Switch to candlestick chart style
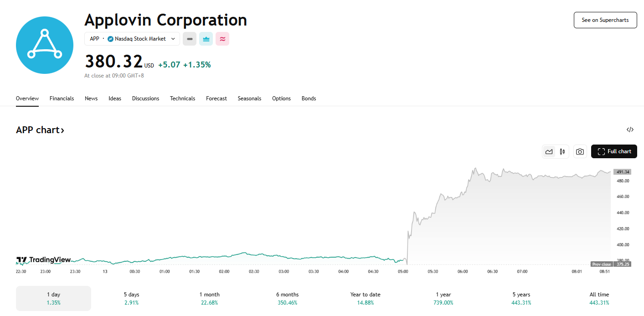 coord(562,151)
